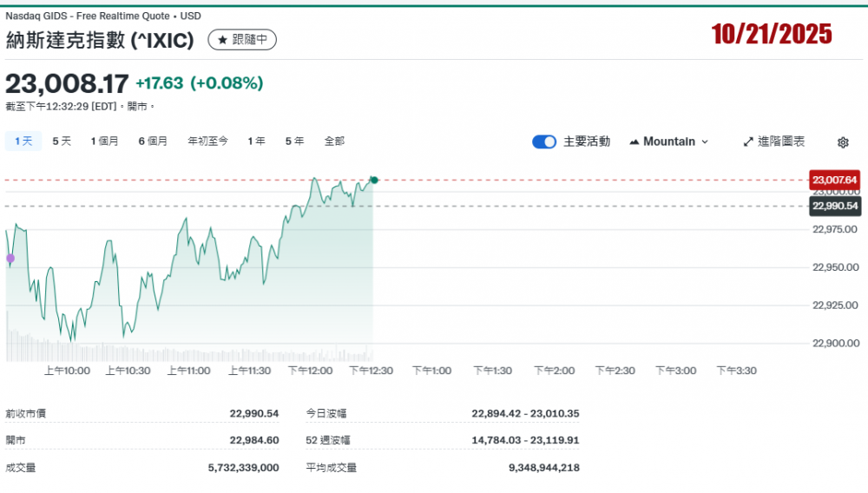Show year-to-date range
The height and width of the screenshot is (493, 868).
tap(207, 141)
